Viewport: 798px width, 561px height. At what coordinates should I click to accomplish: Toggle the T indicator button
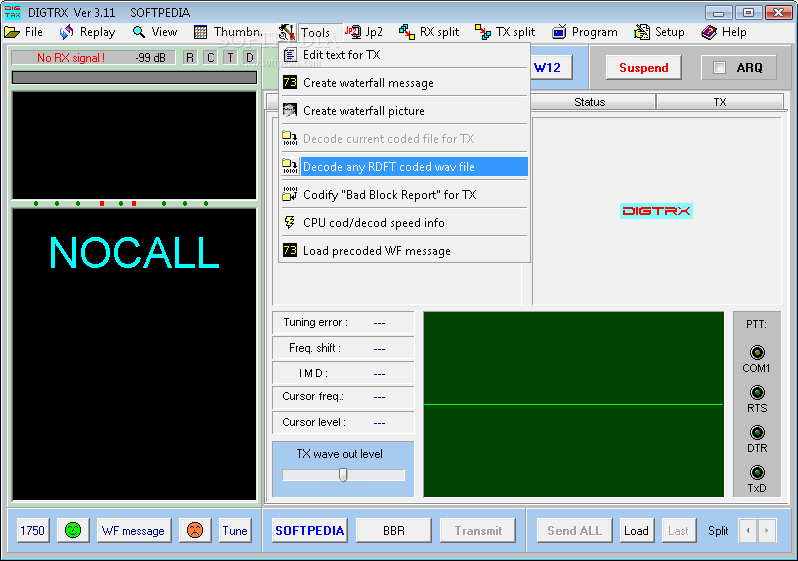230,58
